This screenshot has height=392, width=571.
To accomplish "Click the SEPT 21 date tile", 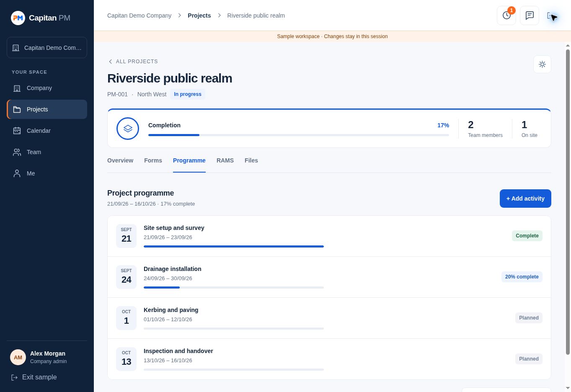I will click(x=126, y=236).
